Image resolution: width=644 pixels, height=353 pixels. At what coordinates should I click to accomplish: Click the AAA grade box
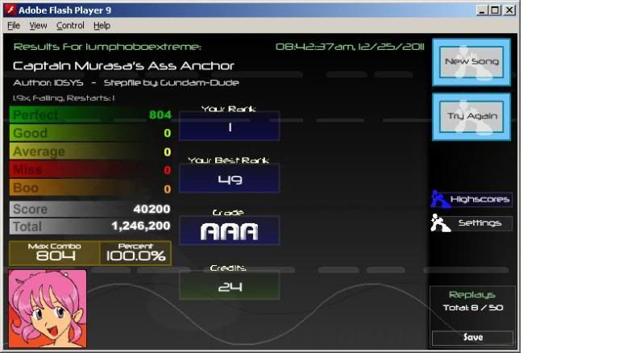(229, 231)
